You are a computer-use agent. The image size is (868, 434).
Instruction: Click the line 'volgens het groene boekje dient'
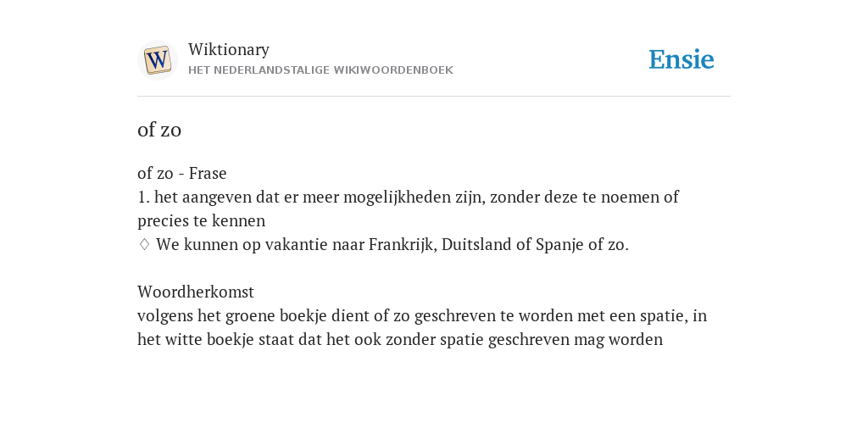tap(422, 315)
